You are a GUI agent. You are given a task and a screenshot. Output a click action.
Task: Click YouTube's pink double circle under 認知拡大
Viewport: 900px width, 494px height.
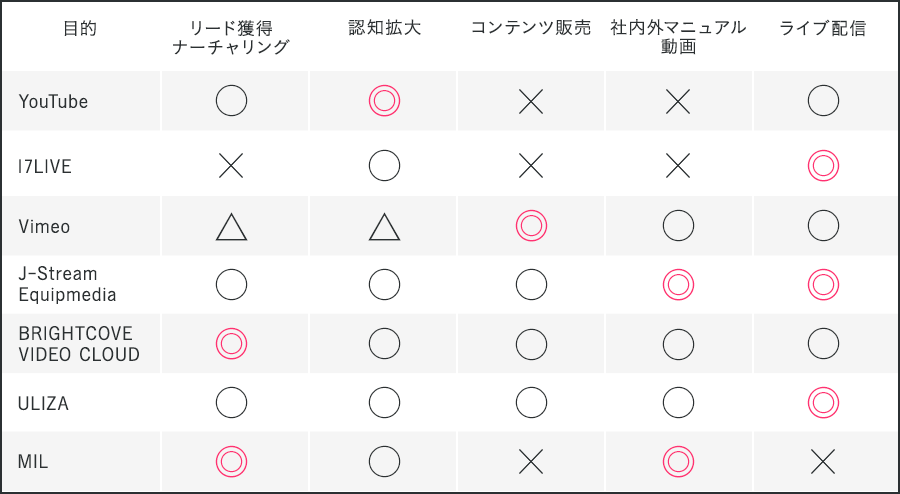pos(384,101)
